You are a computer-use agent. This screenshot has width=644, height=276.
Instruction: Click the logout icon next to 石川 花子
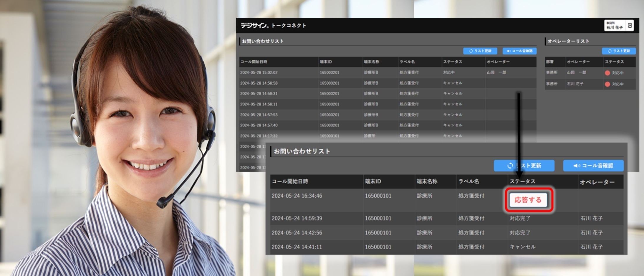(630, 25)
